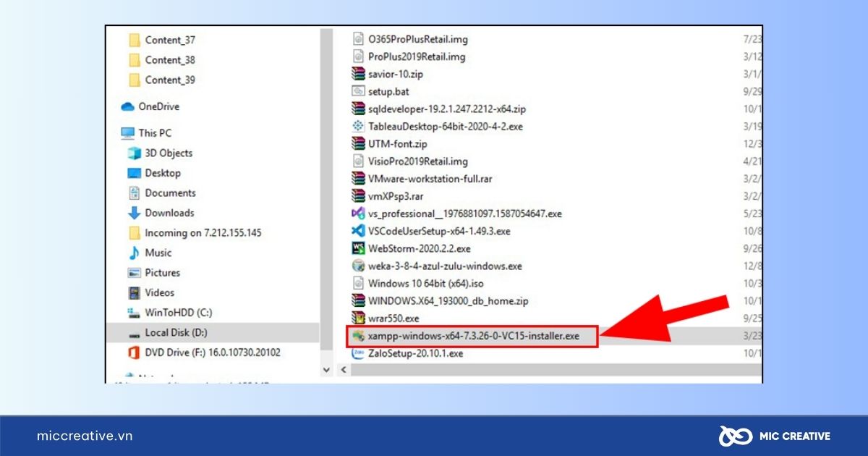Image resolution: width=868 pixels, height=456 pixels.
Task: Click the This PC monitor icon
Action: tap(128, 133)
